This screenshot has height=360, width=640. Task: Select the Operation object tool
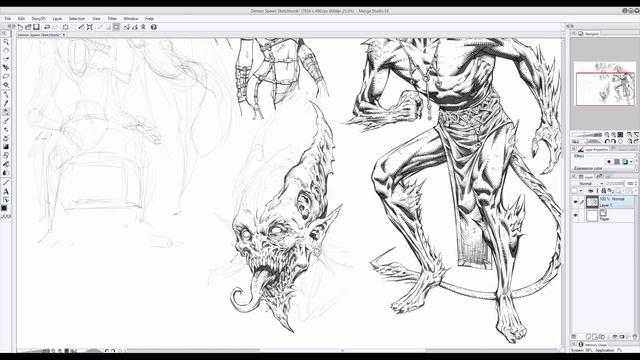[6, 59]
